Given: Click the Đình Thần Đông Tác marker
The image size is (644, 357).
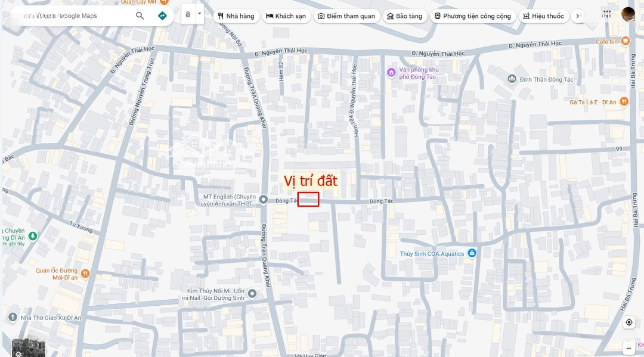Looking at the screenshot, I should point(512,79).
